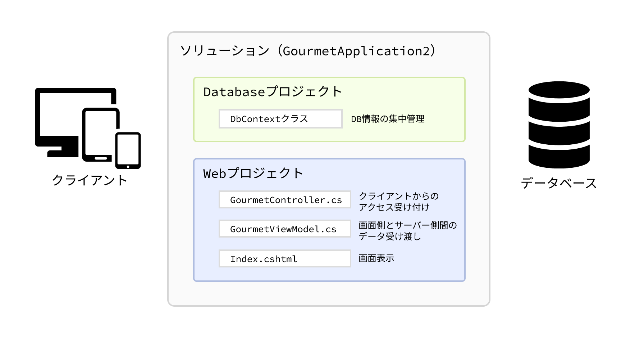Click the Webプロジェクト heading
This screenshot has height=338, width=644.
253,173
